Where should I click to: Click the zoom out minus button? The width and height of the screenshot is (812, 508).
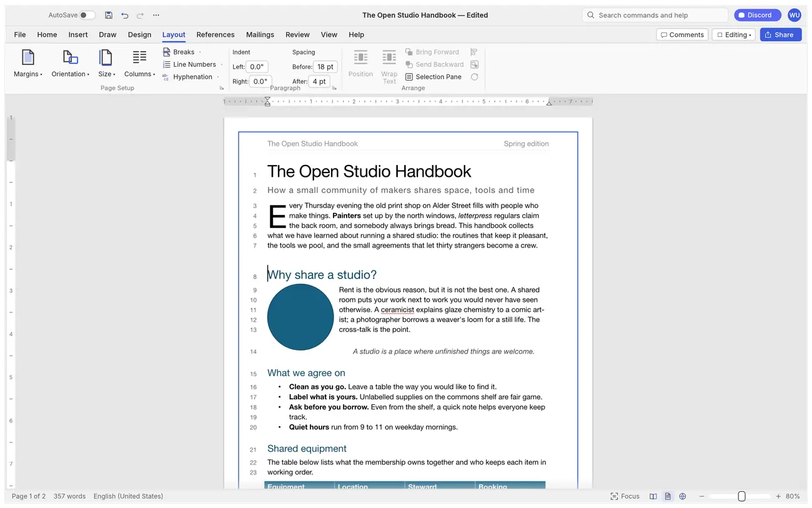701,496
